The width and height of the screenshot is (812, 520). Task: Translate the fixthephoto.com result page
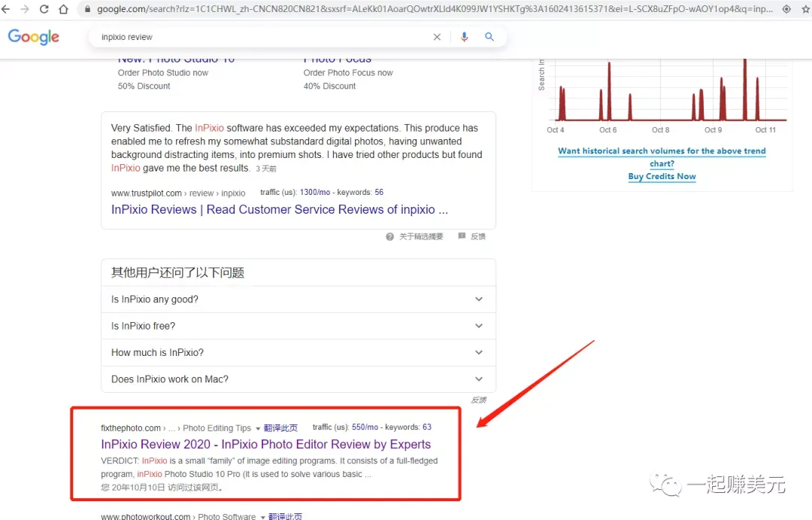point(280,428)
